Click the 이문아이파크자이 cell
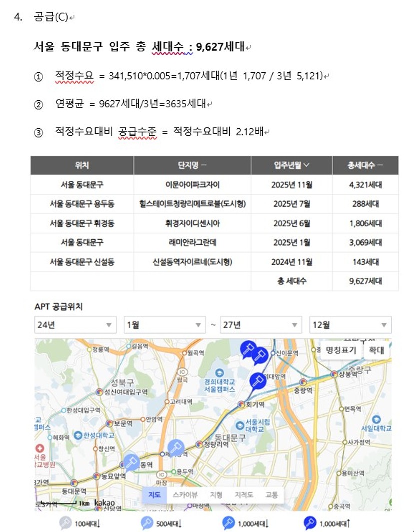The height and width of the screenshot is (532, 414). pyautogui.click(x=192, y=185)
